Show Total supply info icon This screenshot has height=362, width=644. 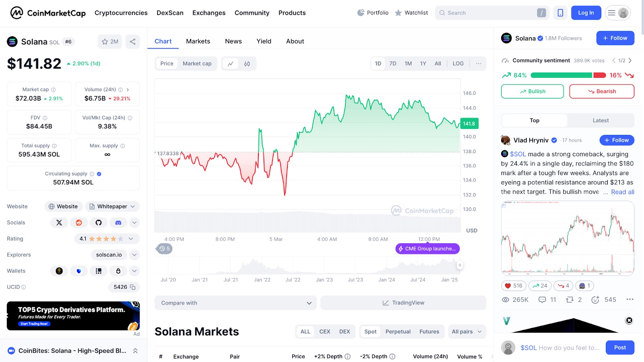click(54, 146)
